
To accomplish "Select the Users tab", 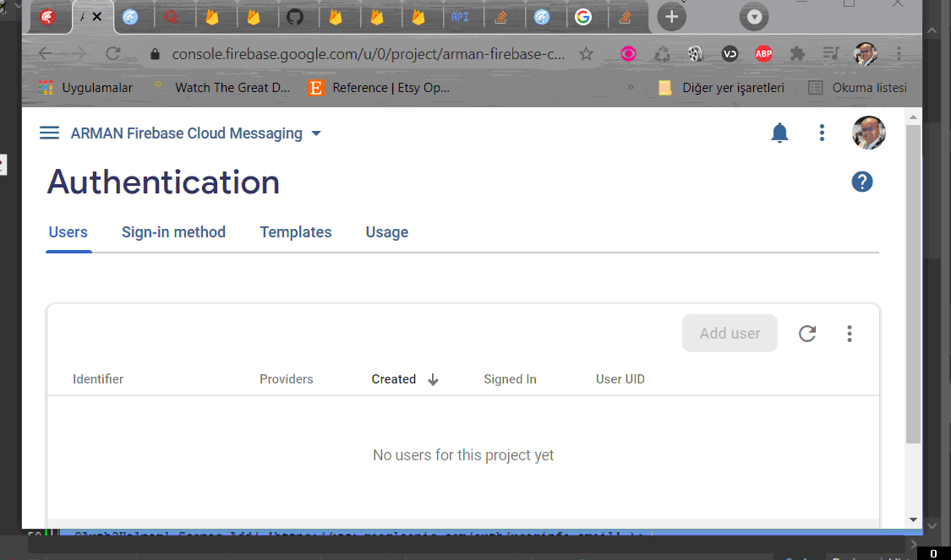I will tap(68, 232).
